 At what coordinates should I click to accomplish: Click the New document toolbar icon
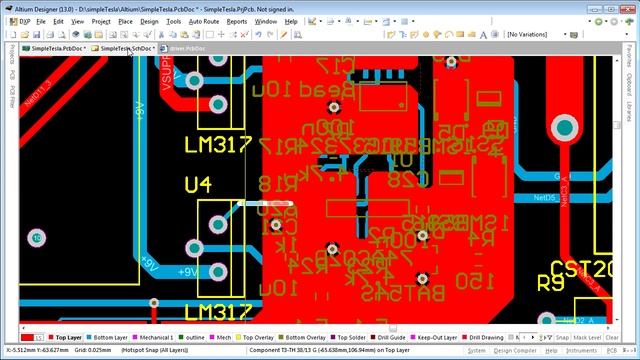(x=13, y=35)
